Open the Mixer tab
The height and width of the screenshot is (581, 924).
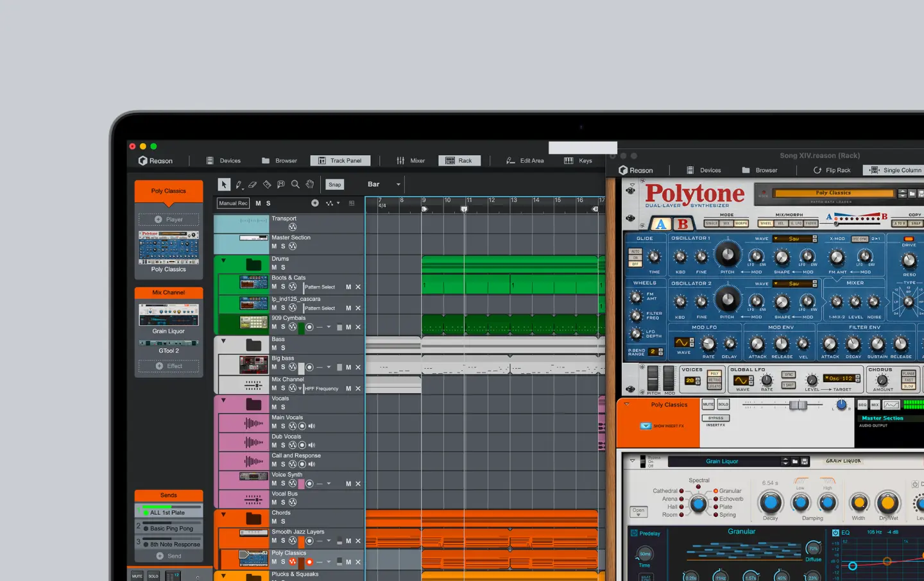point(411,161)
